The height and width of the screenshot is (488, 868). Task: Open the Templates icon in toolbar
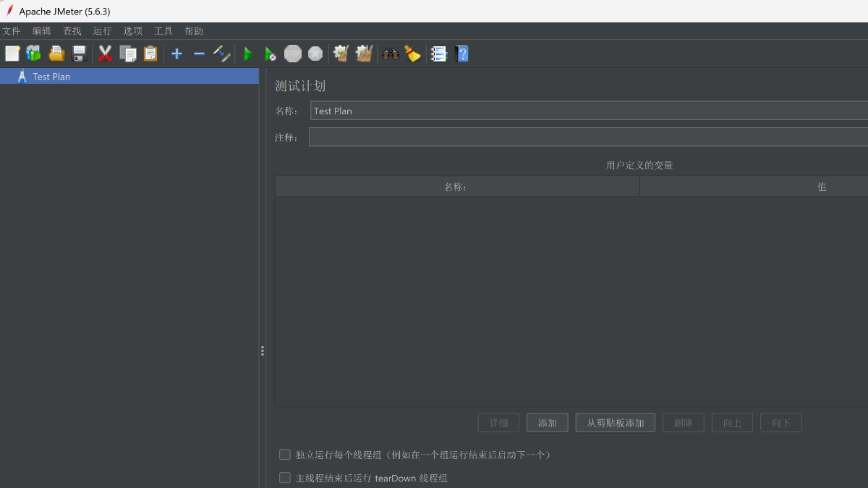(x=33, y=53)
